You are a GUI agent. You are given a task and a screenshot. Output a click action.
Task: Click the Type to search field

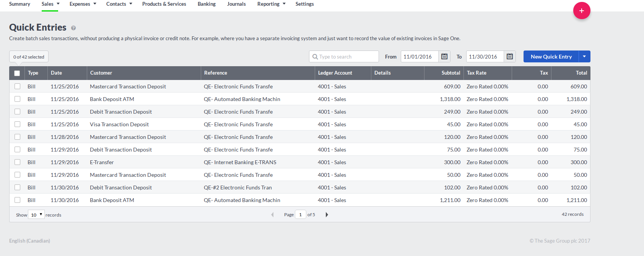point(344,57)
